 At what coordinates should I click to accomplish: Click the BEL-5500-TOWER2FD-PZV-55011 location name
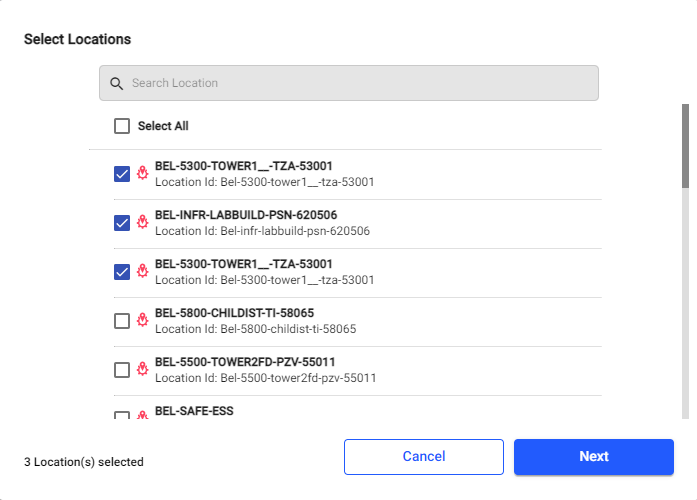245,361
